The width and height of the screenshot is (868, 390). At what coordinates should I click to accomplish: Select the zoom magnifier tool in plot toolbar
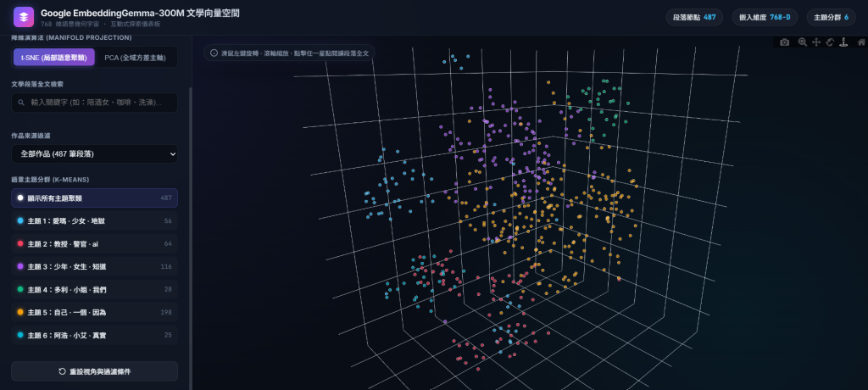click(x=802, y=42)
